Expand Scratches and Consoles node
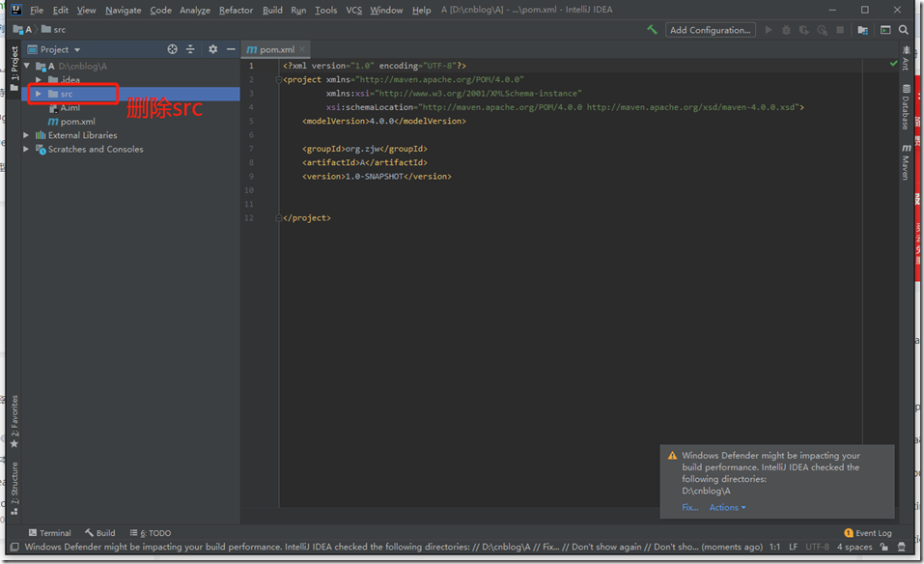The height and width of the screenshot is (564, 924). [26, 149]
